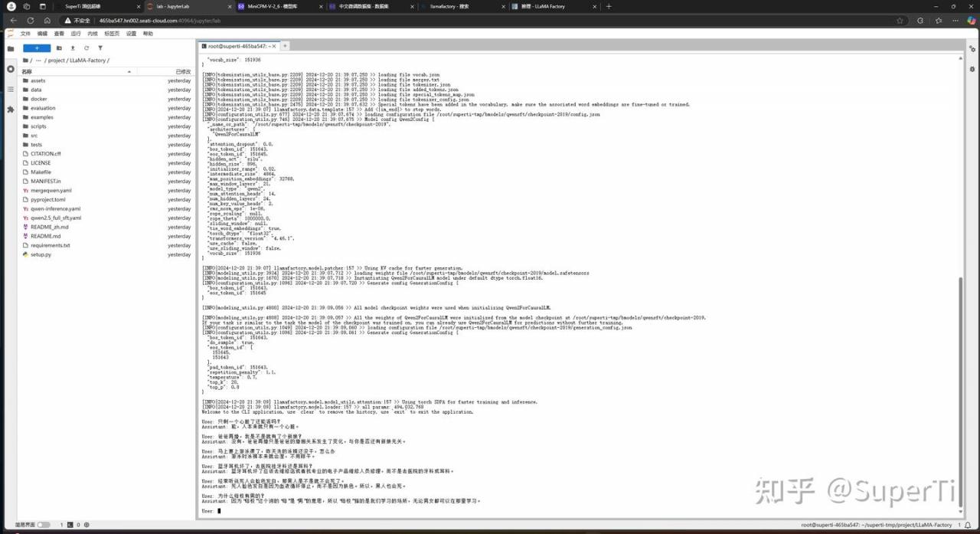Open the browser tab actions icon
Screen dimensions: 980x534
[43, 6]
